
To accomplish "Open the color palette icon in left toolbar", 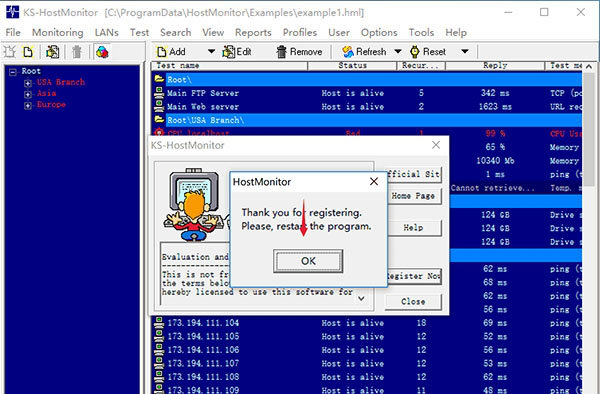I will (x=102, y=52).
